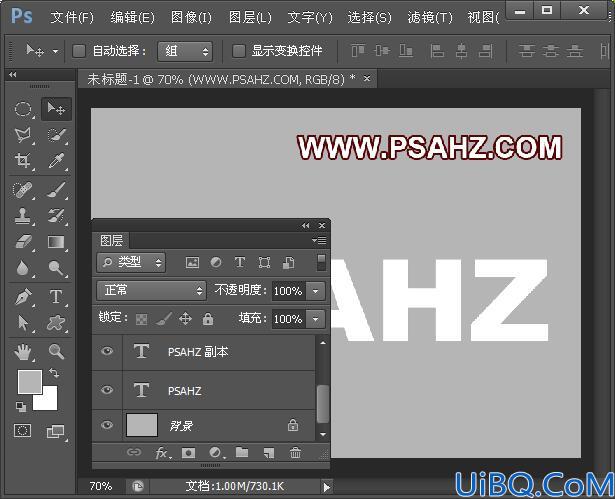Open the 编辑(E) menu
Screen dimensions: 615x499
point(133,17)
